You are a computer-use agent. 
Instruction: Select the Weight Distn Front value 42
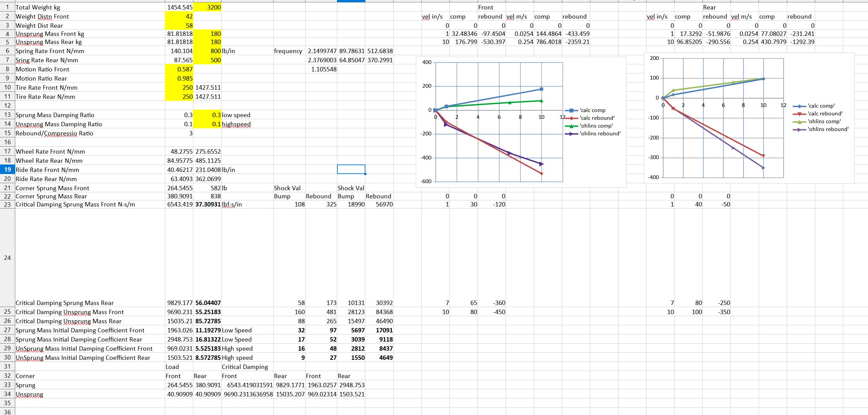[179, 17]
